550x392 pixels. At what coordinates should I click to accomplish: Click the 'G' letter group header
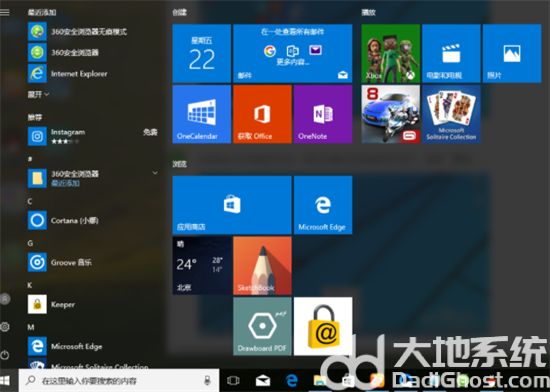(30, 243)
